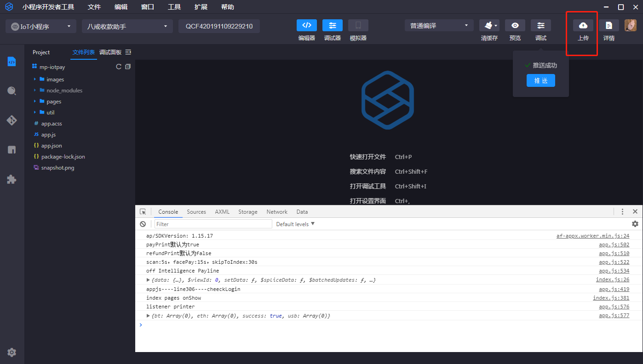Open the app.js:502 source link
Viewport: 643px width, 364px height.
pos(614,245)
